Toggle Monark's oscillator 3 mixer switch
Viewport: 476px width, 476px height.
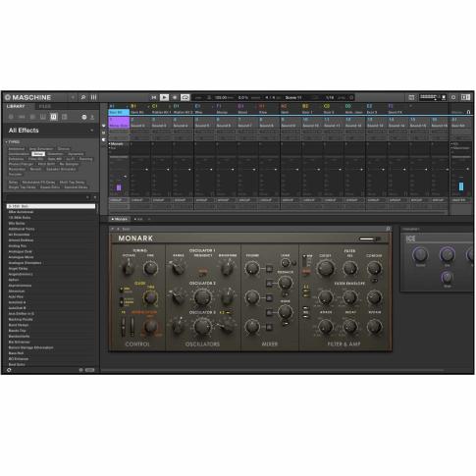pos(269,327)
